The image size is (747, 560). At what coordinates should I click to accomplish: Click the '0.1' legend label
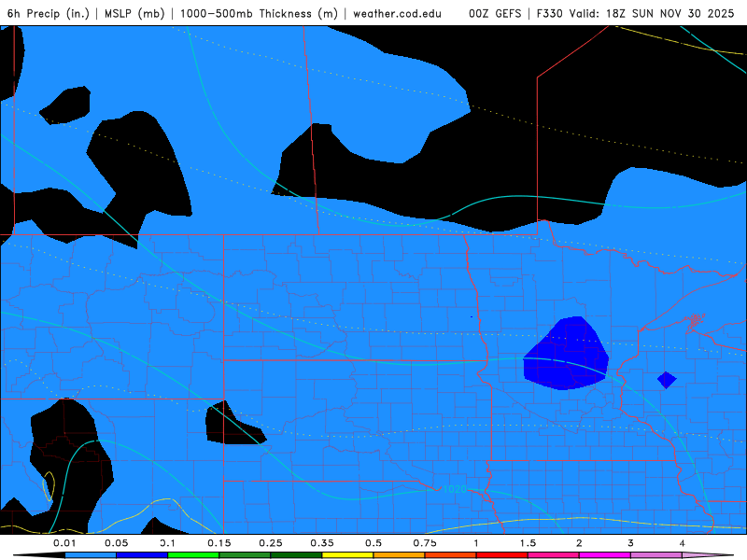[x=168, y=543]
